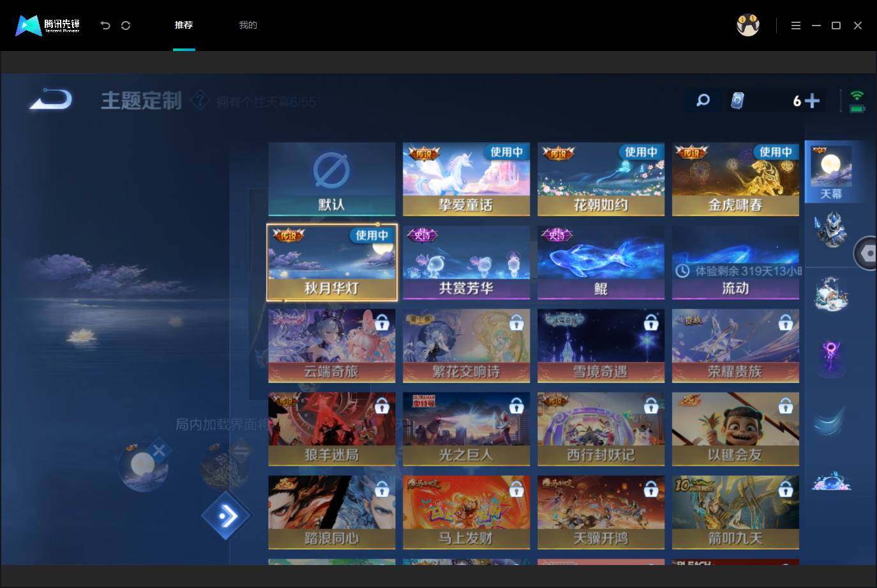Select the snowy house sidebar icon
The image size is (877, 588).
coord(831,295)
